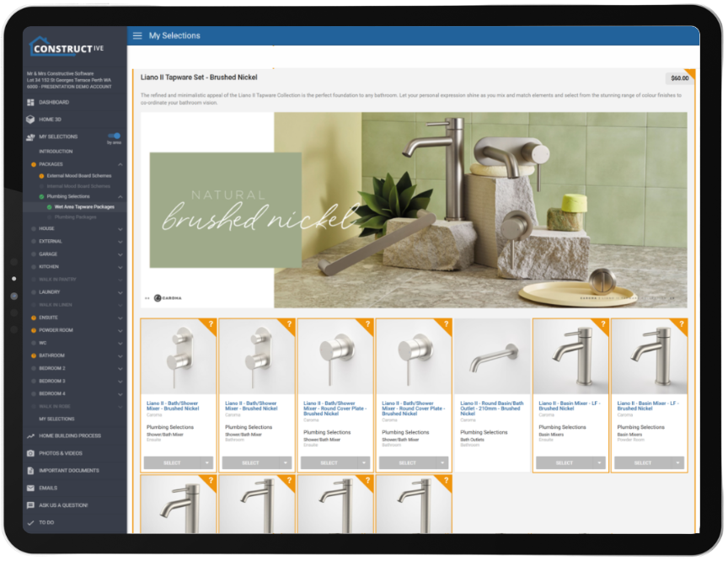728x561 pixels.
Task: Collapse the Packages section chevron
Action: [120, 164]
